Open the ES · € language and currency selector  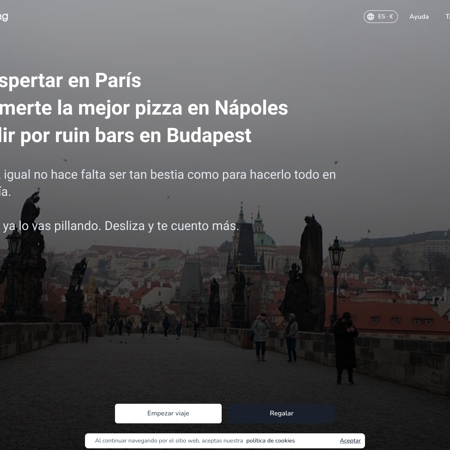(x=380, y=17)
